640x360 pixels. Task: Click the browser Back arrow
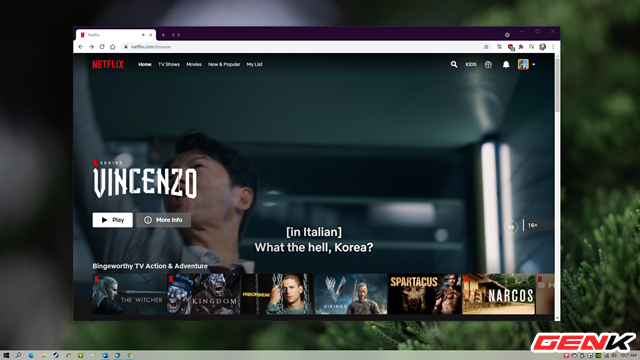[x=80, y=47]
